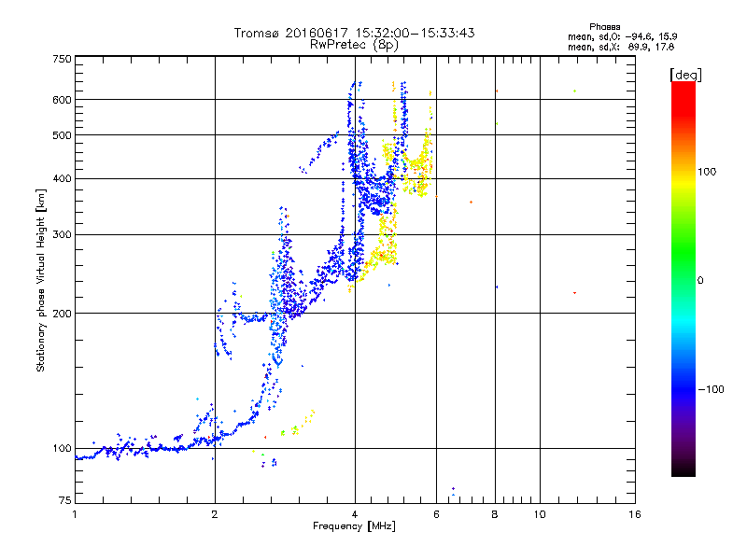Viewport: 747px width, 560px height.
Task: Click the plot title 'Tromsø 20160617 15:32:00-15:33:43'
Action: click(354, 33)
